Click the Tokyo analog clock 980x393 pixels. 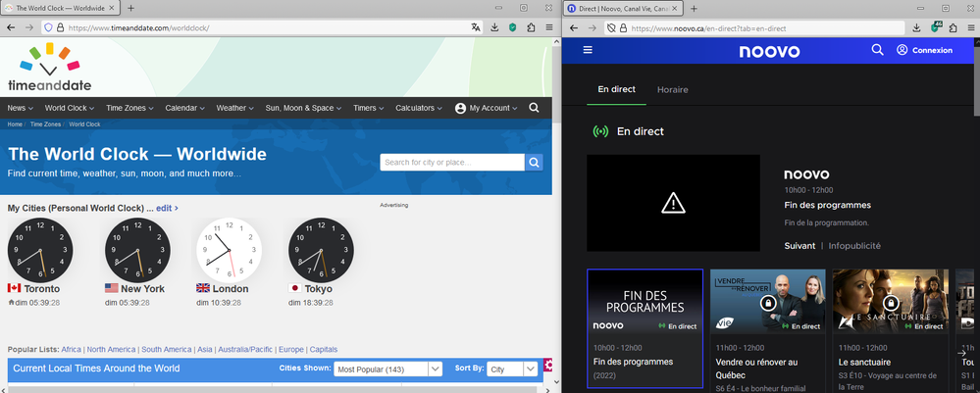pos(321,250)
